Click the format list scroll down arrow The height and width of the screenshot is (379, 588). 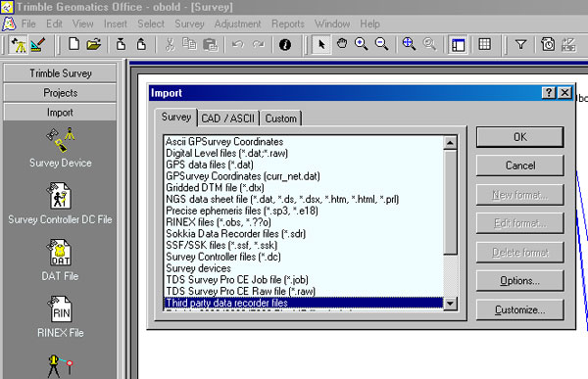point(450,303)
